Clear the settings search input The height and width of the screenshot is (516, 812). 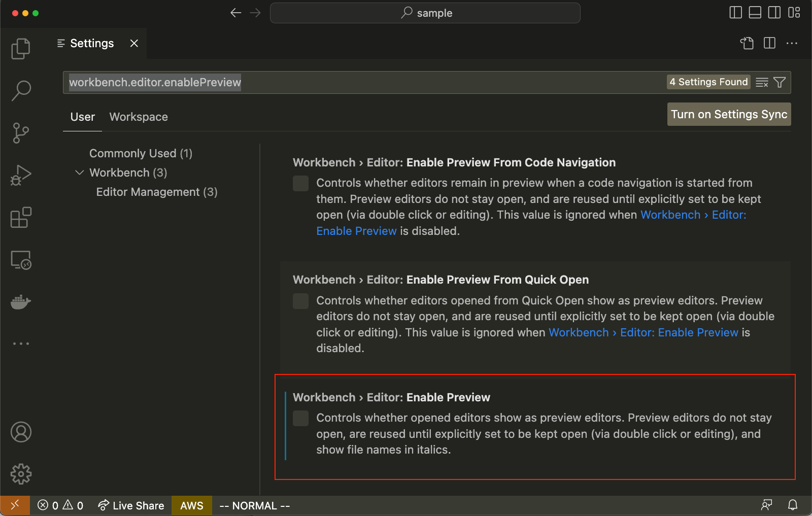click(762, 82)
